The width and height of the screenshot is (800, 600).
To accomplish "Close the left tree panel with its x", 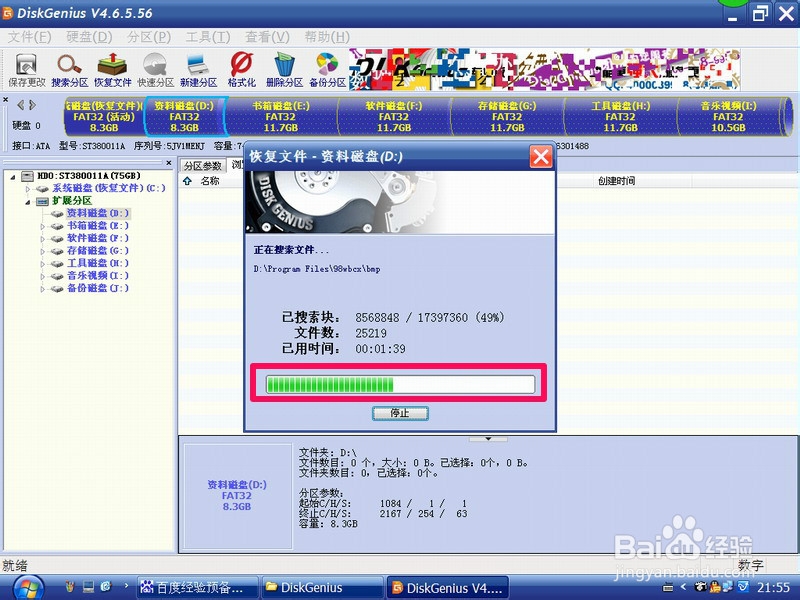I will click(169, 163).
